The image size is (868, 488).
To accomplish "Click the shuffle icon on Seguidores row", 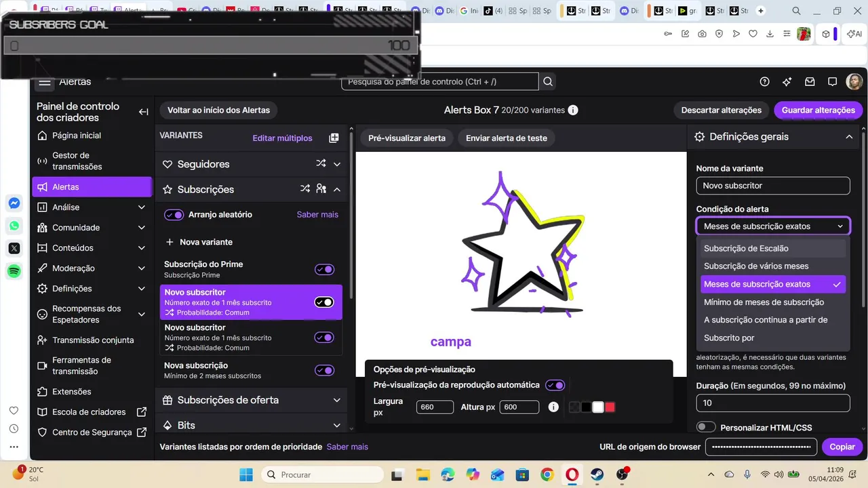I will [321, 163].
